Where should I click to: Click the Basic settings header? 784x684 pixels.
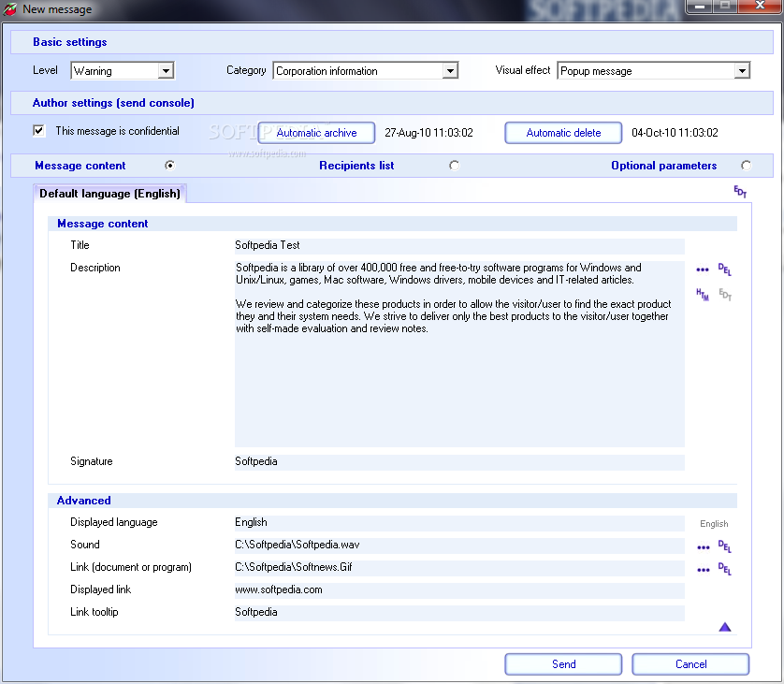pyautogui.click(x=69, y=42)
